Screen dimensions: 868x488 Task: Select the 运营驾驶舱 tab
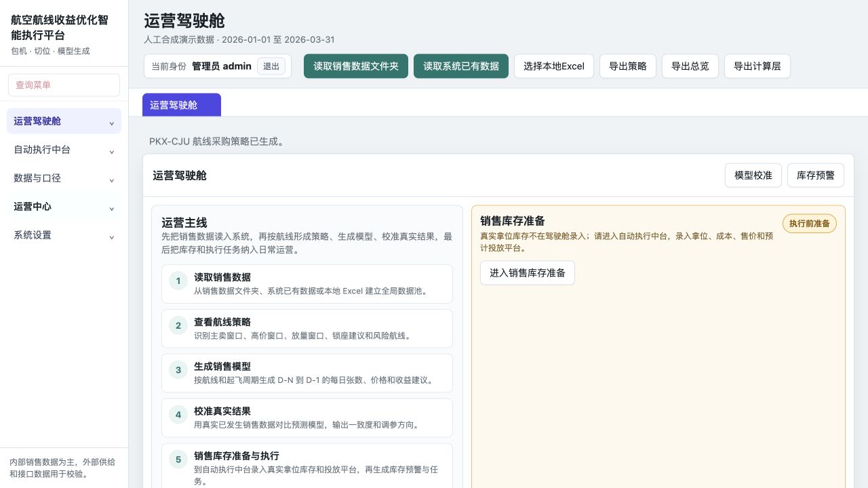point(182,105)
